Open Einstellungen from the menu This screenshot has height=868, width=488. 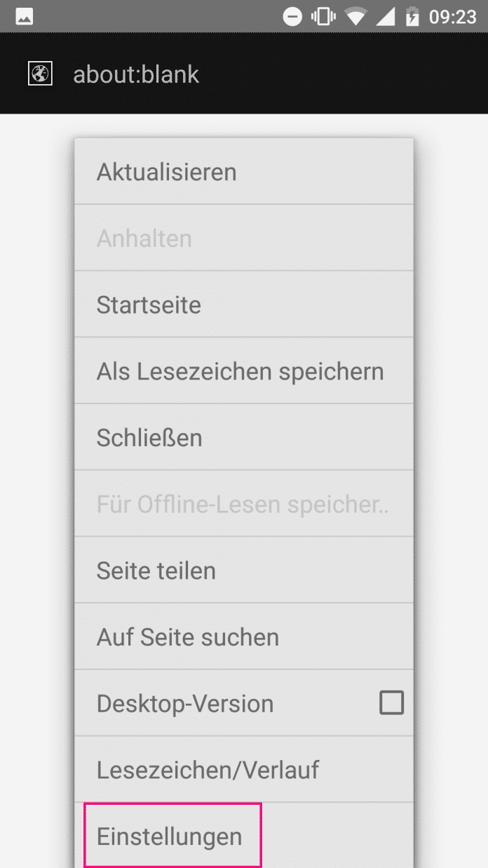(172, 836)
